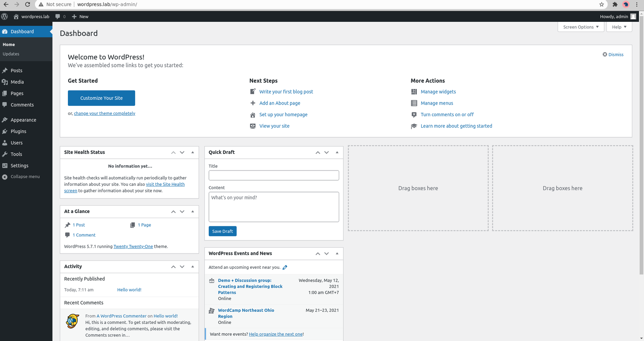Click the browser back arrow
Image resolution: width=644 pixels, height=341 pixels.
point(6,4)
